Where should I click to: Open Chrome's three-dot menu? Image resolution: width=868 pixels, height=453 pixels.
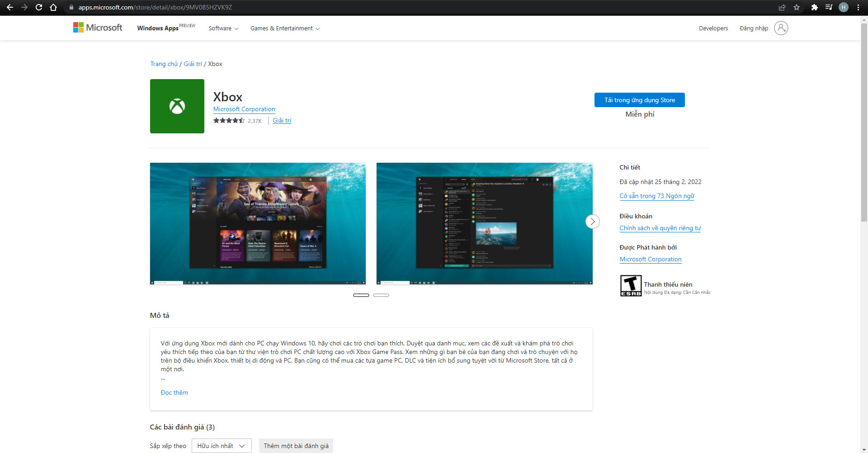click(x=858, y=7)
